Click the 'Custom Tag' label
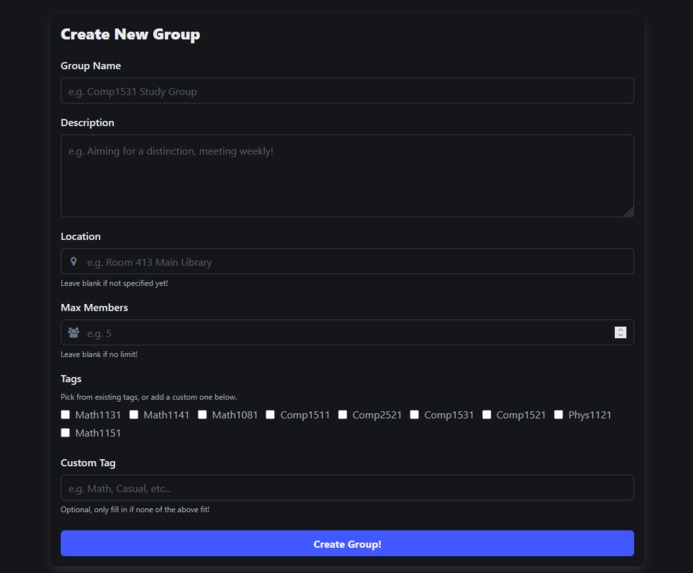Screen dimensions: 693x573 pos(88,463)
